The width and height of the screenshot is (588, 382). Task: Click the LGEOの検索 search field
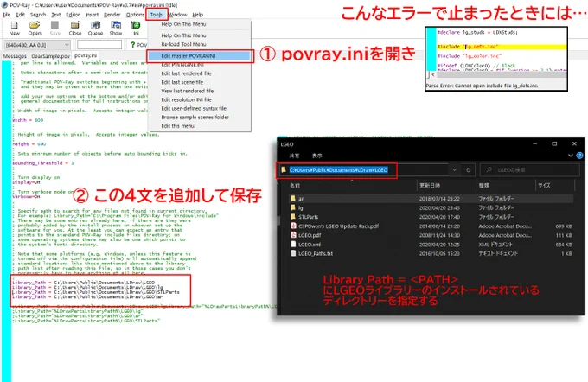click(530, 169)
